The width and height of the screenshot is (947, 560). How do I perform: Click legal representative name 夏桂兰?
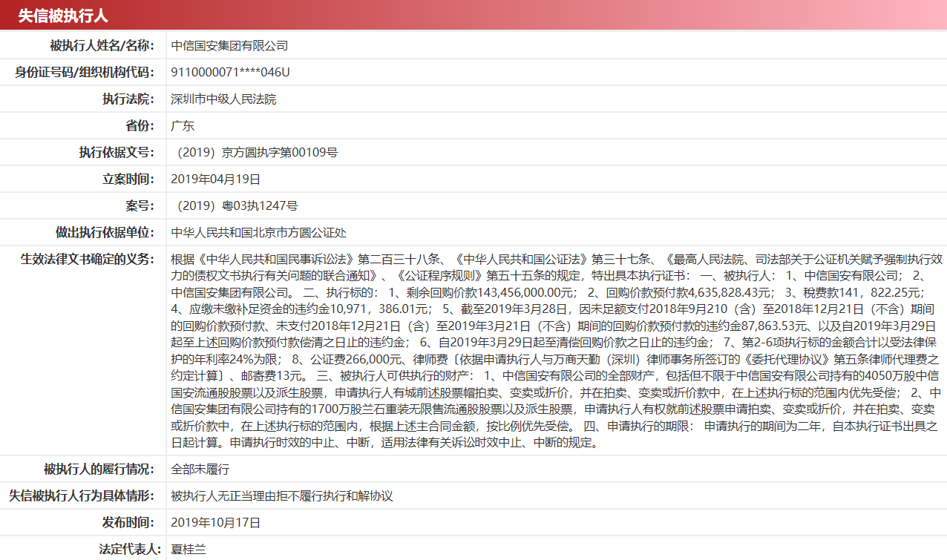pyautogui.click(x=189, y=550)
